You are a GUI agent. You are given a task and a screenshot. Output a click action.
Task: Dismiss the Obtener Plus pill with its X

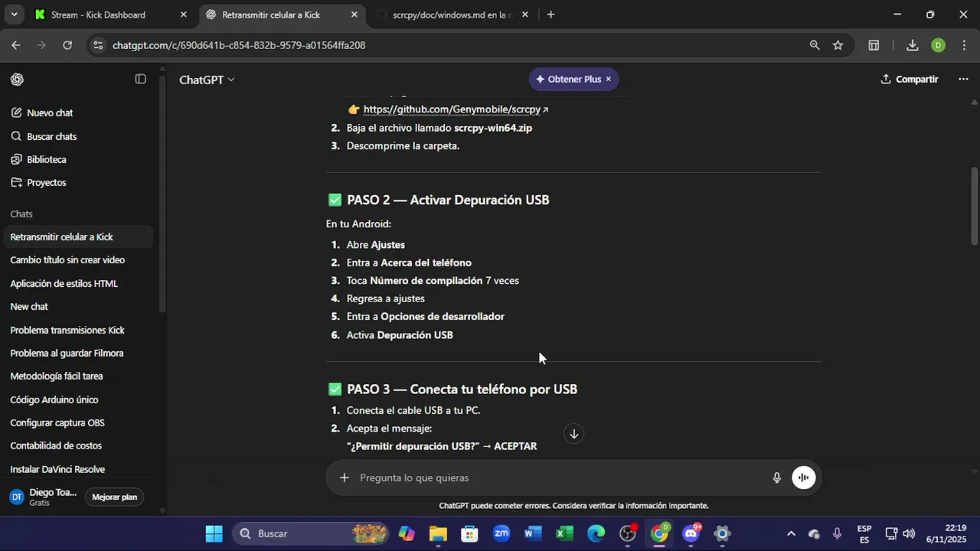click(609, 79)
